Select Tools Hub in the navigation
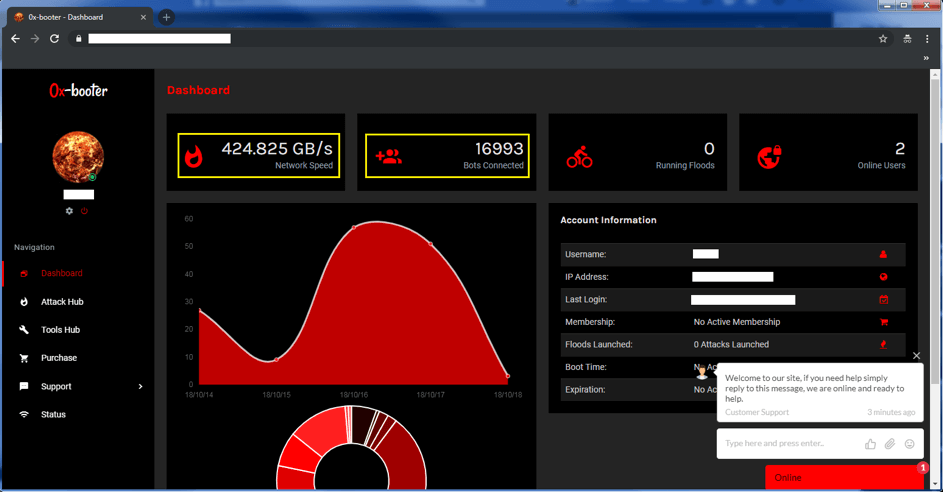Viewport: 943px width, 492px height. [60, 330]
